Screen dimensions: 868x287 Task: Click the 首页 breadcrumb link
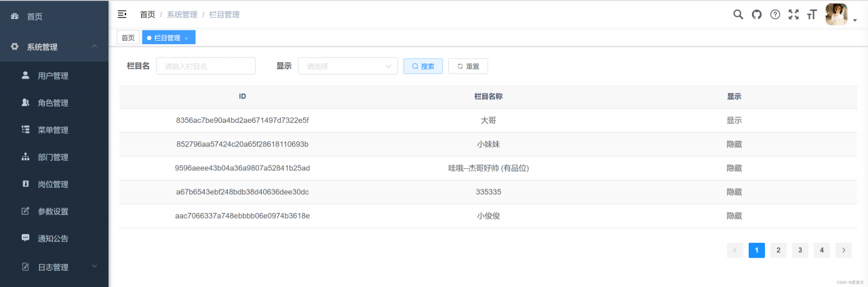click(x=147, y=14)
